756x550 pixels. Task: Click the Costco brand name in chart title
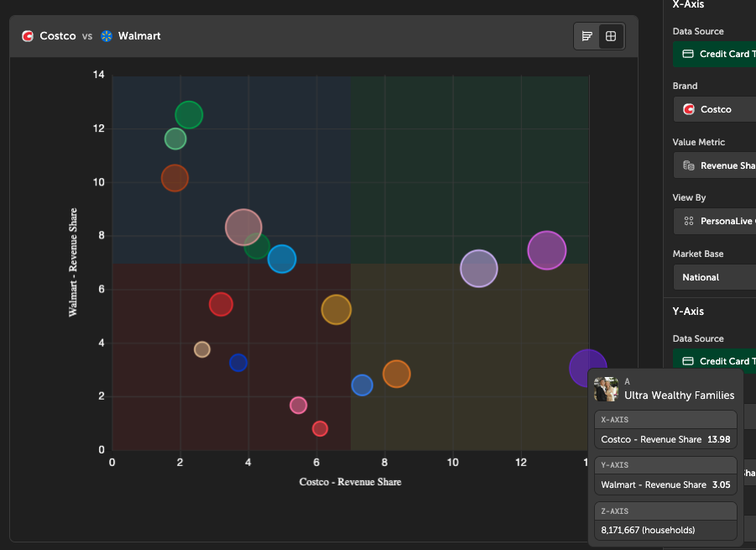[58, 36]
